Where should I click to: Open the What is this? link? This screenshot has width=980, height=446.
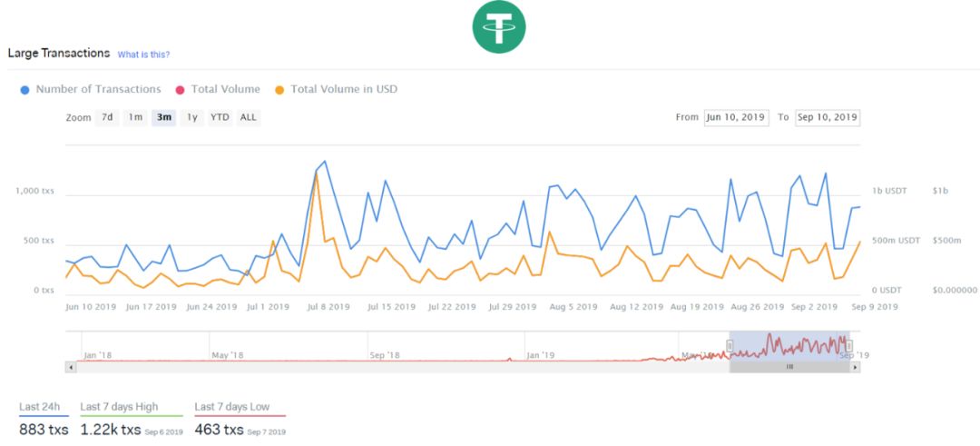143,55
